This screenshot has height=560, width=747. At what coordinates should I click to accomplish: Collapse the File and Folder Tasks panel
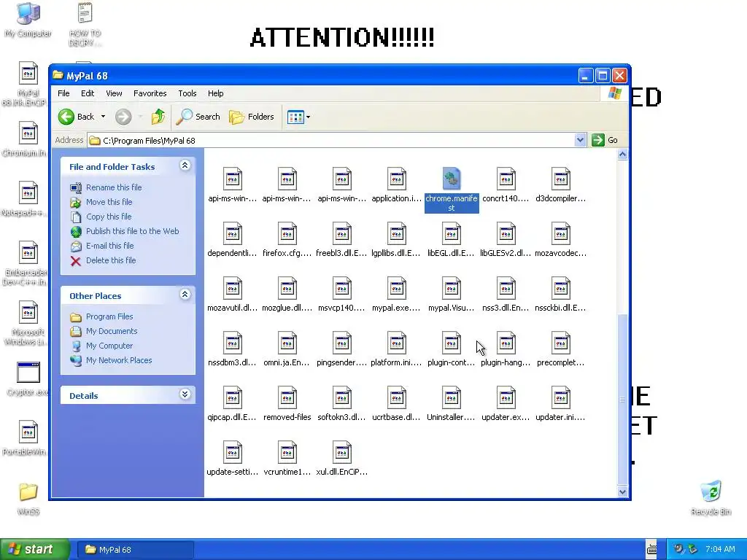point(185,166)
